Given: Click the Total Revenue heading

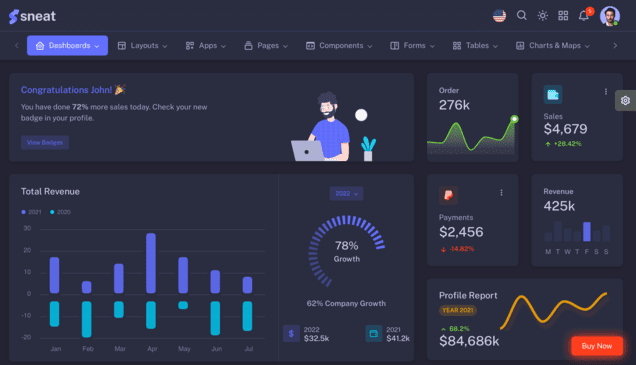Looking at the screenshot, I should (50, 191).
